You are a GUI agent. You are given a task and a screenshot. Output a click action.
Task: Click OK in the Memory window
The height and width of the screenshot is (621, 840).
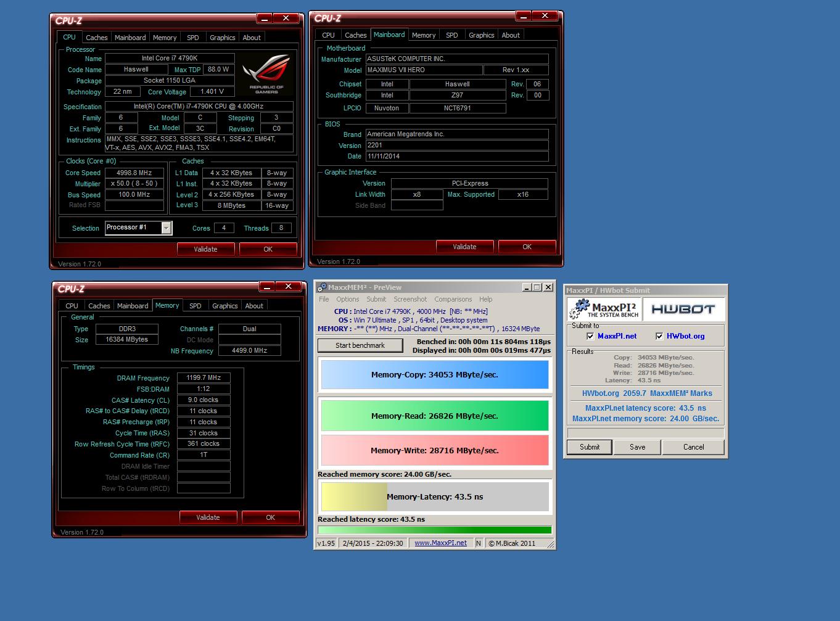271,517
